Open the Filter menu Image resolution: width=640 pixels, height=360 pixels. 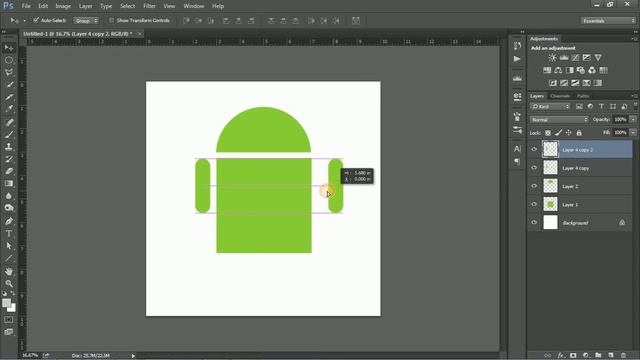click(149, 6)
